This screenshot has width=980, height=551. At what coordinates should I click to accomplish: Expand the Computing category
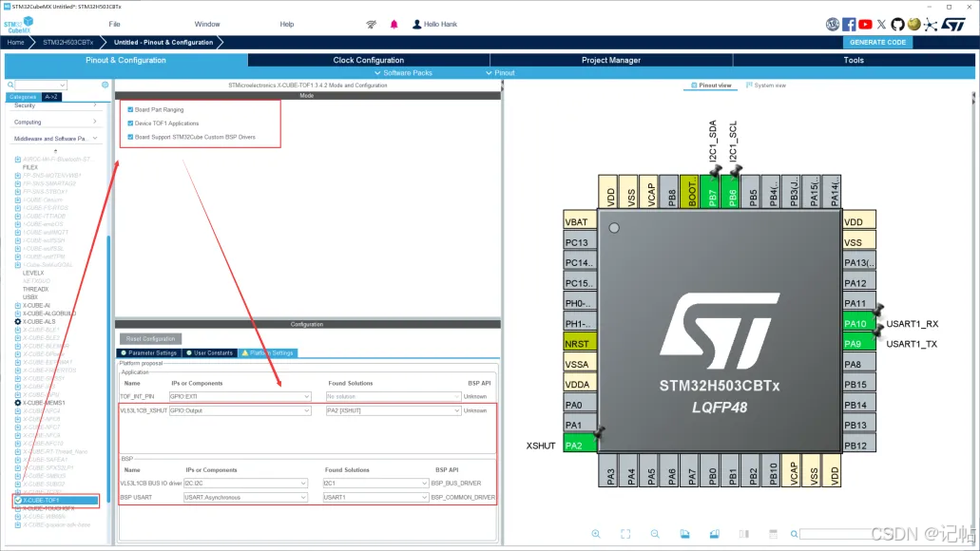[55, 123]
